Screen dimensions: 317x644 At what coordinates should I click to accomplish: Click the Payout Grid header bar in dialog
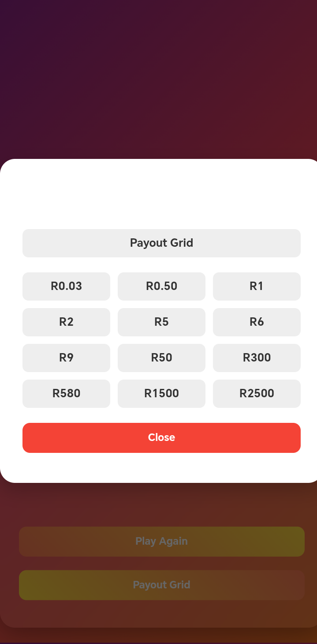[161, 243]
